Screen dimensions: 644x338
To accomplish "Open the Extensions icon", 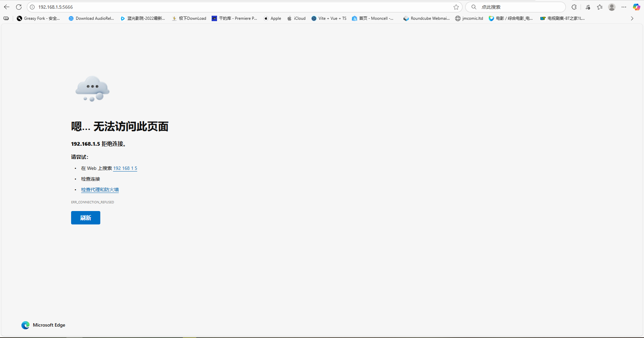I will tap(574, 7).
